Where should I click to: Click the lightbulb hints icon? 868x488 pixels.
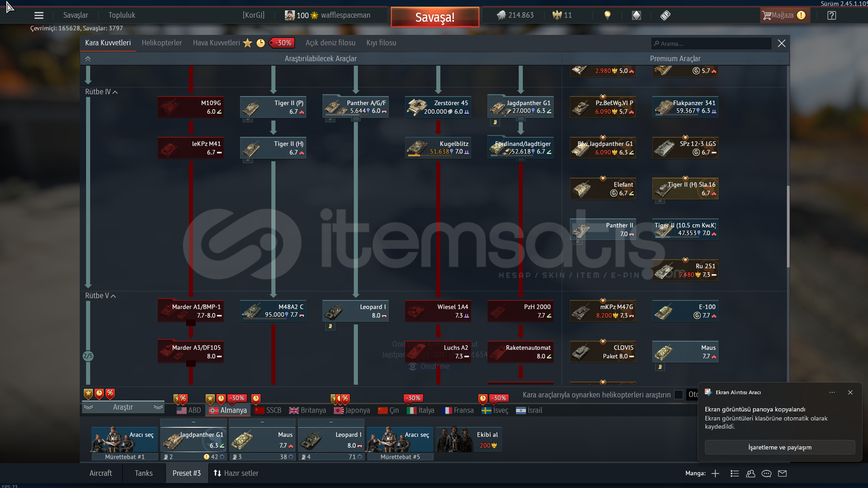(608, 15)
